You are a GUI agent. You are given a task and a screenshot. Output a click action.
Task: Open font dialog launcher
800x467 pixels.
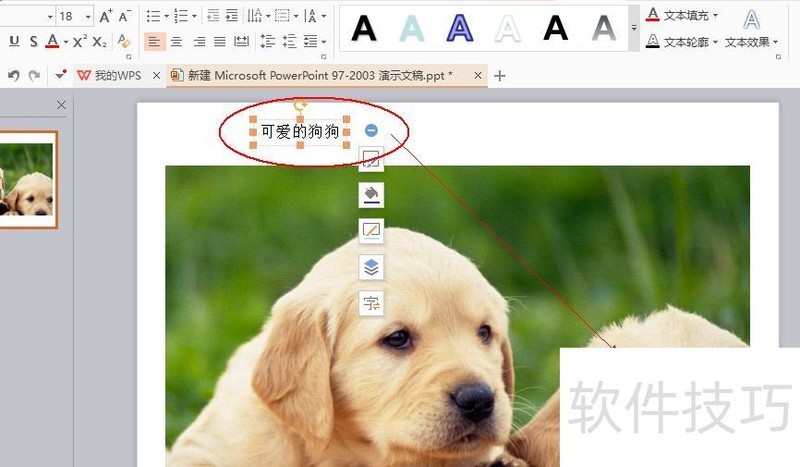click(x=129, y=57)
